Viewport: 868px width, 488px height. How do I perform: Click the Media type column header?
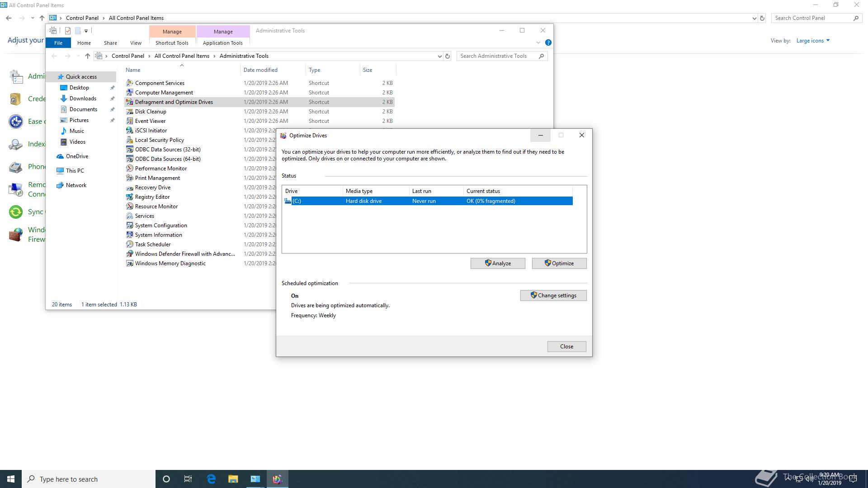(x=376, y=191)
